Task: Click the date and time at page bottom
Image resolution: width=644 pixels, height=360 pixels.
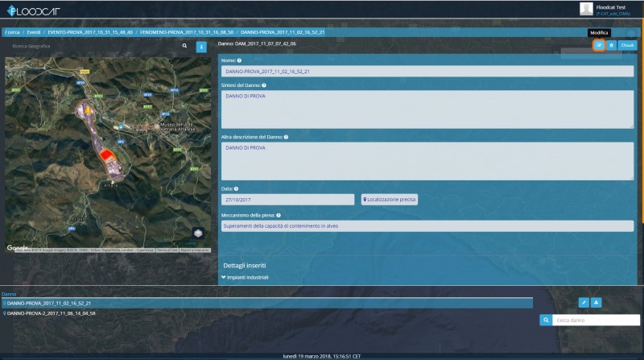Action: pos(321,356)
